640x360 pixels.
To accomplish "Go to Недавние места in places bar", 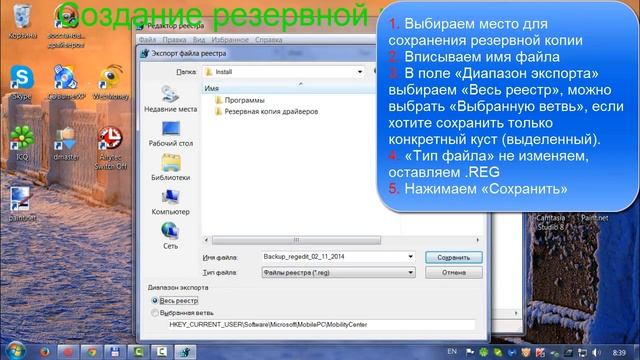I will point(171,99).
